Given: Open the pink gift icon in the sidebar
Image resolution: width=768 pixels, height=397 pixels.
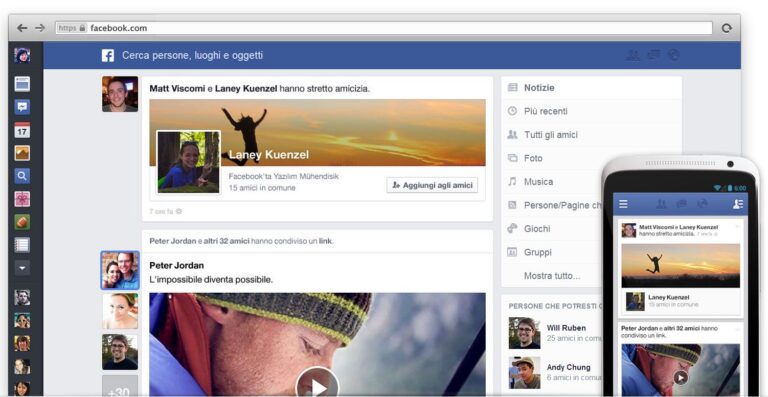Looking at the screenshot, I should [x=22, y=199].
